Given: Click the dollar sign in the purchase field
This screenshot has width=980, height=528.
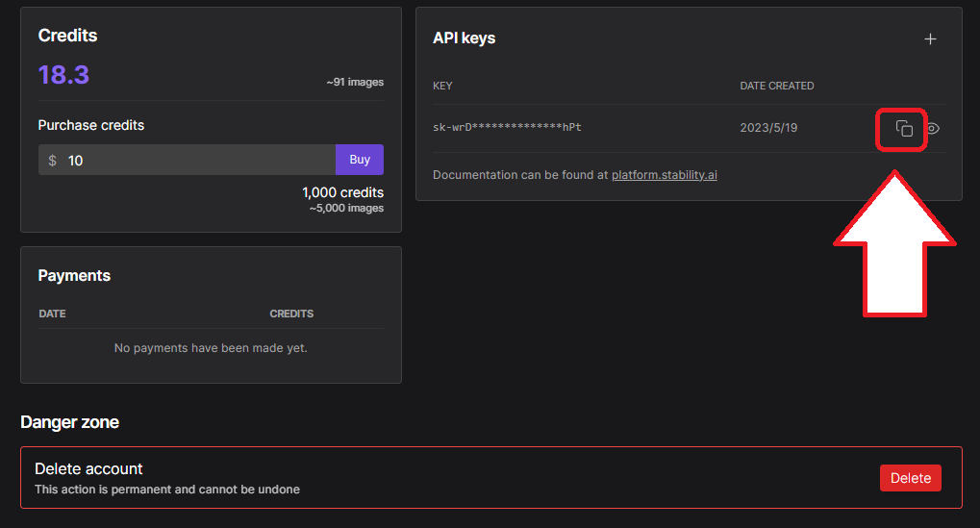Looking at the screenshot, I should pyautogui.click(x=53, y=161).
